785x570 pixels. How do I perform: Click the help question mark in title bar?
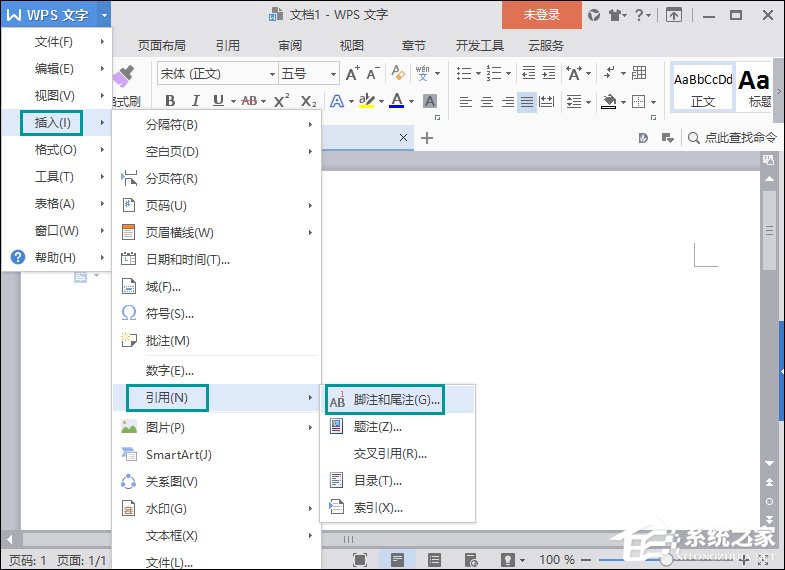coord(639,16)
